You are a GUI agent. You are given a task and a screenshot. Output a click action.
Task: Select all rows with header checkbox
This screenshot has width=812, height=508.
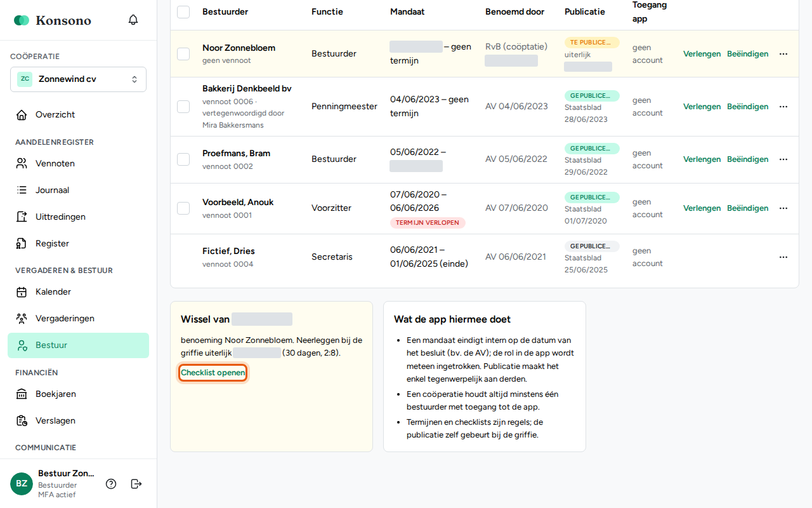pyautogui.click(x=183, y=11)
